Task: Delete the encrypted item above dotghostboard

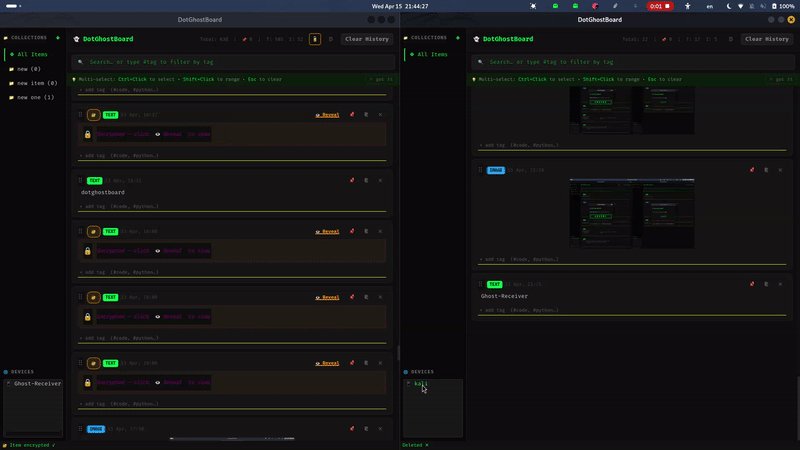Action: point(381,115)
